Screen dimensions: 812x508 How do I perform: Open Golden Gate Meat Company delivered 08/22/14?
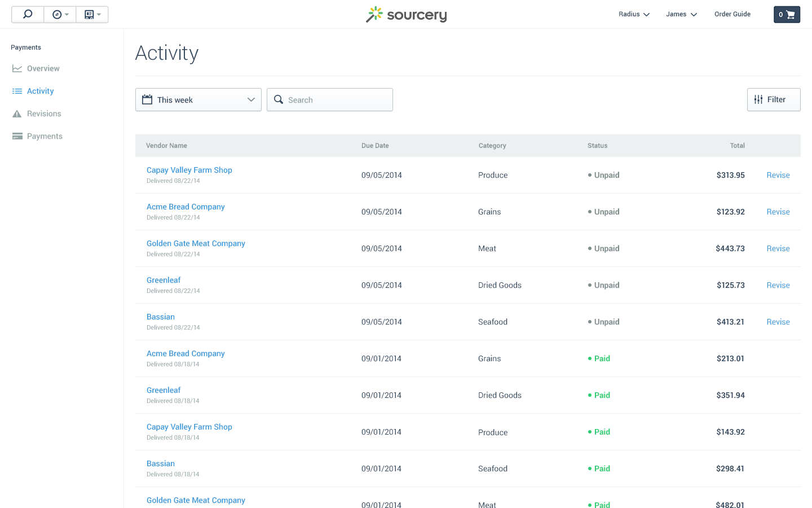click(x=196, y=243)
